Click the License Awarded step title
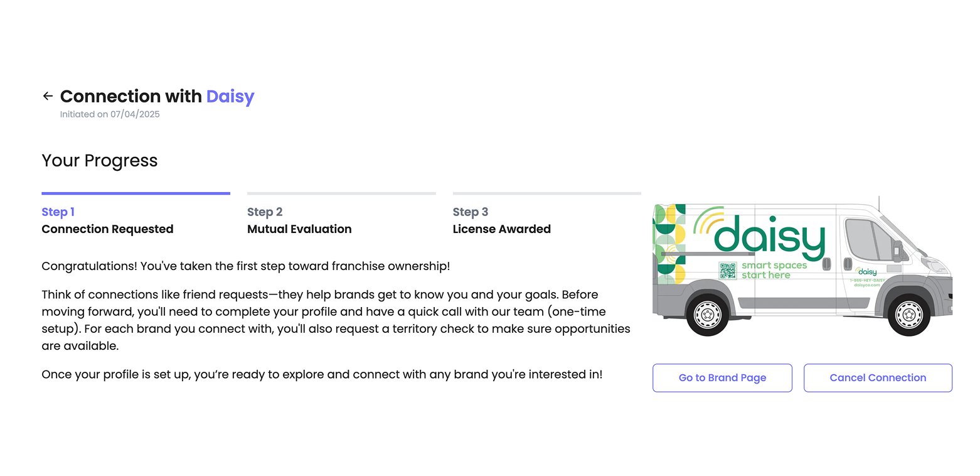Image resolution: width=980 pixels, height=476 pixels. coord(501,229)
